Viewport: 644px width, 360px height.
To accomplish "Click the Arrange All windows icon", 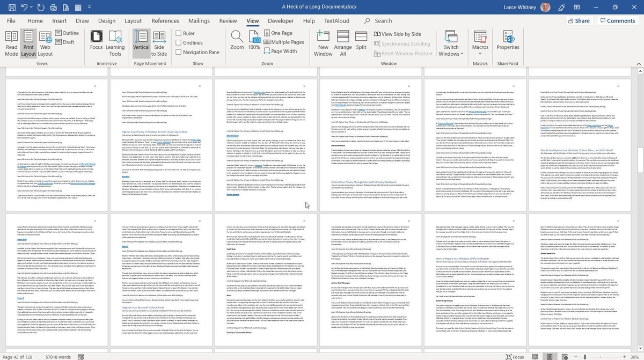I will (343, 43).
